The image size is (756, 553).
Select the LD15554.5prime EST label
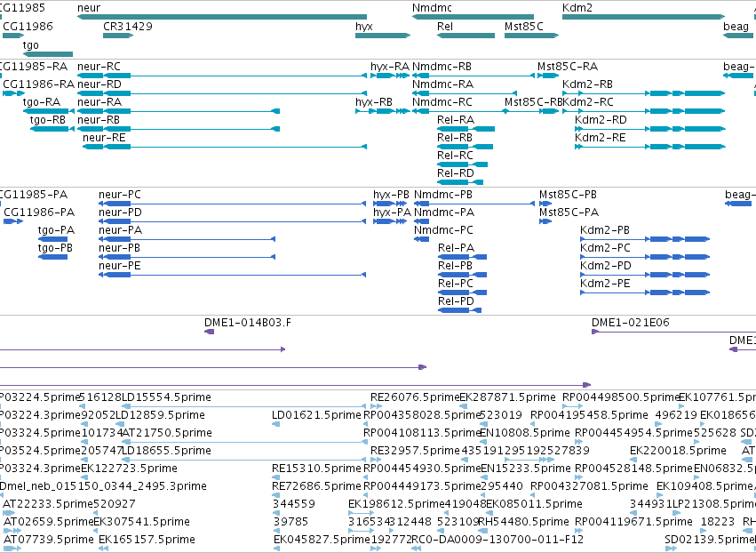click(166, 397)
